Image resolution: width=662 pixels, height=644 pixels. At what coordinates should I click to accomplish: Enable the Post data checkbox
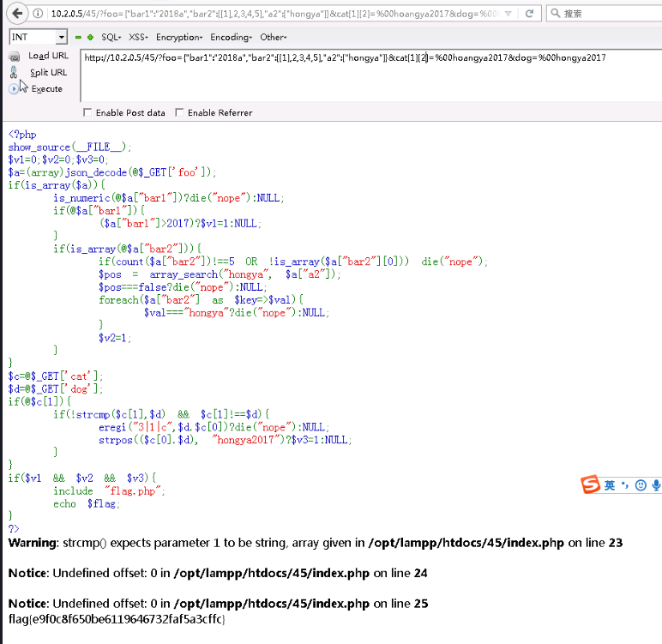point(87,112)
